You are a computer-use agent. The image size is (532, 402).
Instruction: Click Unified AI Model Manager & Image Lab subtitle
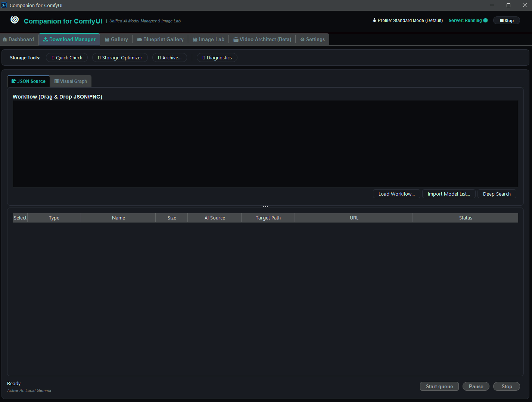145,21
